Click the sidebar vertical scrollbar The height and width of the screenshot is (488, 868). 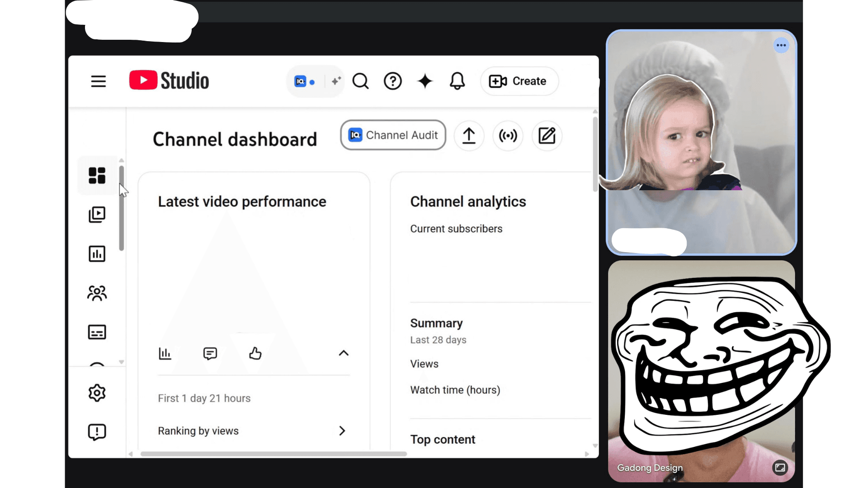click(x=121, y=208)
